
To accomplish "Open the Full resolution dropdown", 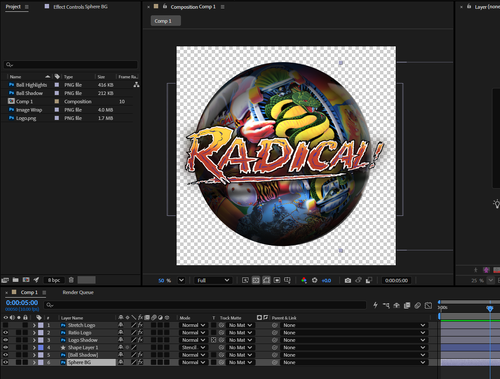I will (213, 280).
